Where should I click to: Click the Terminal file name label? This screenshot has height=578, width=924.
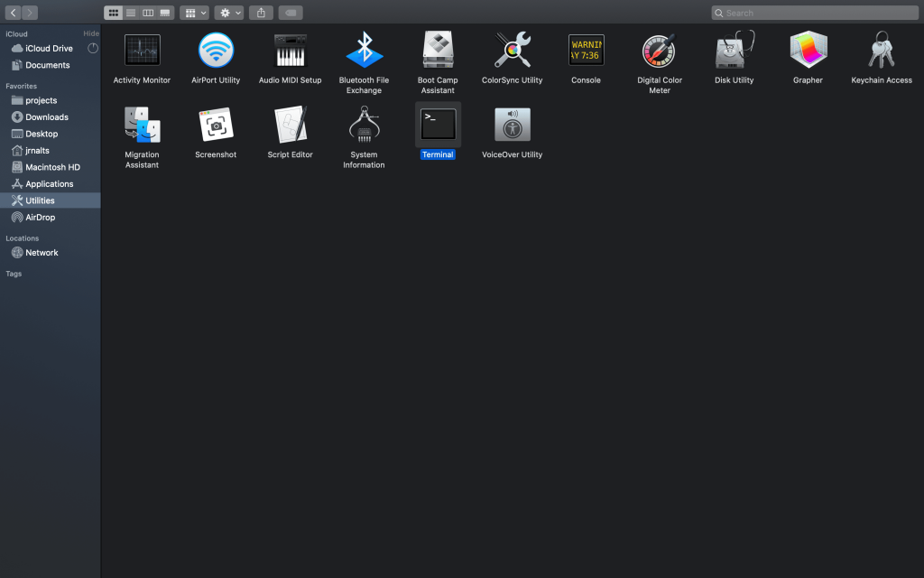point(438,154)
